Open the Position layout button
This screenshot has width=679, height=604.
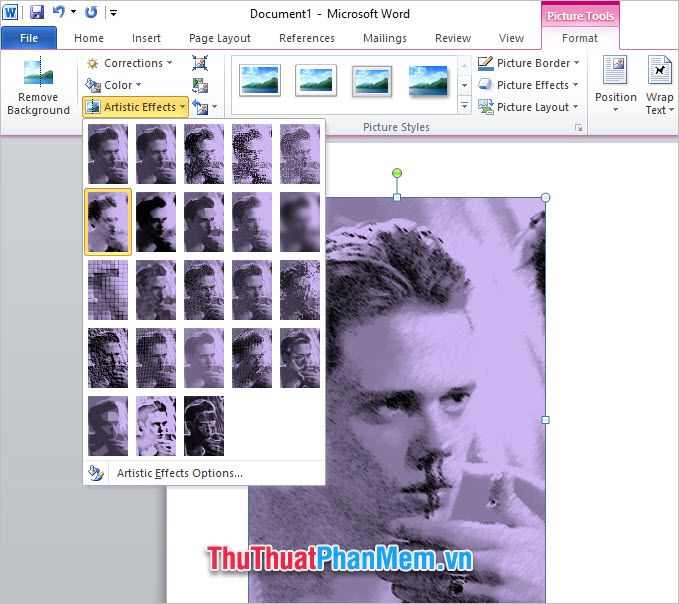point(615,85)
